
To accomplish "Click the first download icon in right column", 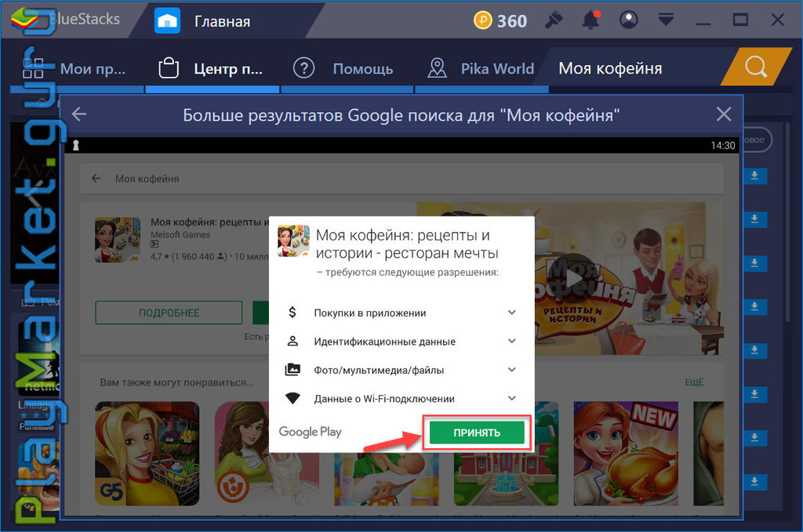I will pyautogui.click(x=754, y=176).
